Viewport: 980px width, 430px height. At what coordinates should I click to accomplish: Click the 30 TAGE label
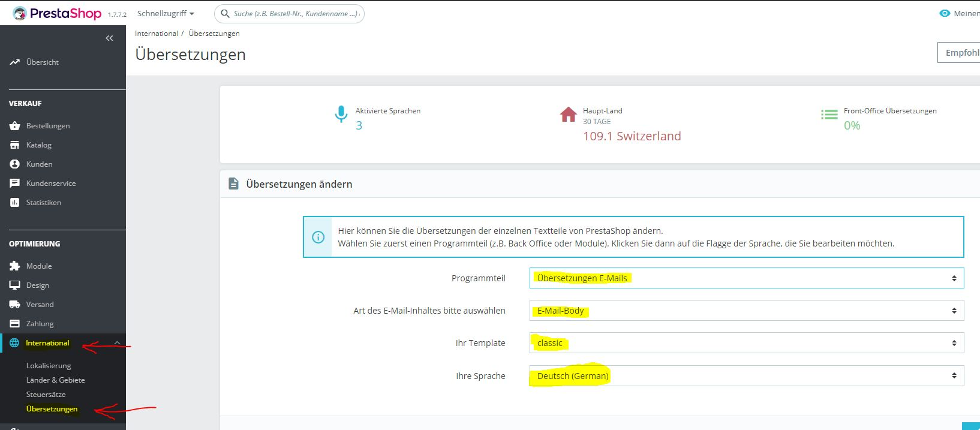click(597, 122)
